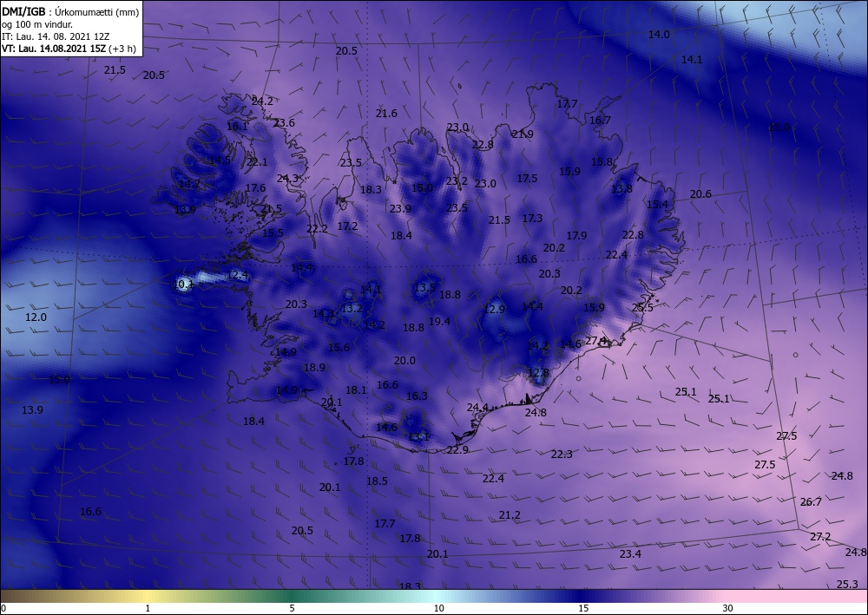Click the title line "DMI/IGB : Úrkomumætti (mm)"

click(70, 12)
